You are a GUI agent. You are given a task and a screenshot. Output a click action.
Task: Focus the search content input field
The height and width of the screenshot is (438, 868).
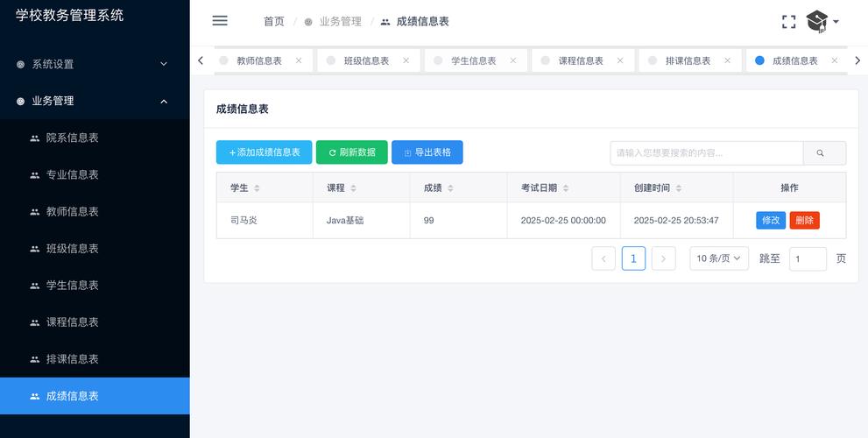tap(706, 153)
